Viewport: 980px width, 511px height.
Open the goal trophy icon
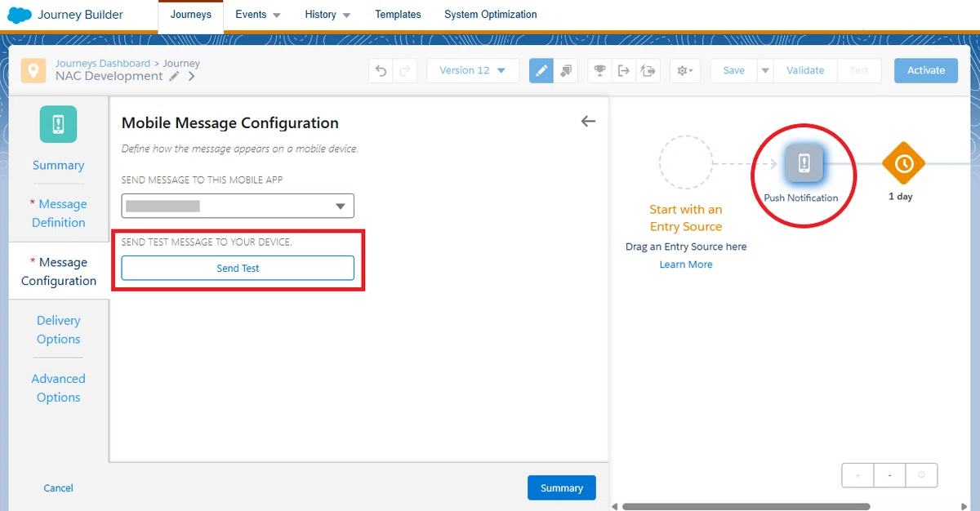point(600,70)
